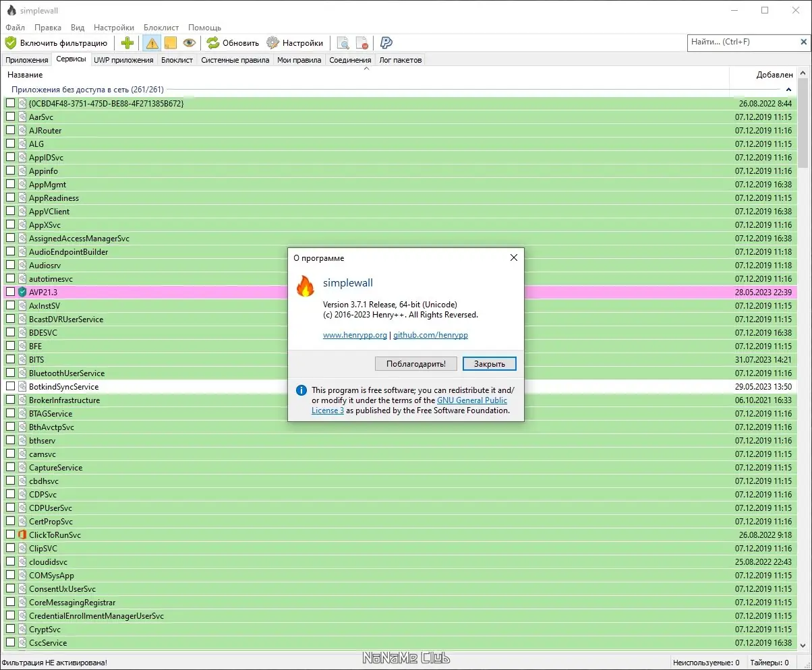The image size is (812, 670).
Task: Switch to Блоклист tab
Action: pyautogui.click(x=177, y=60)
